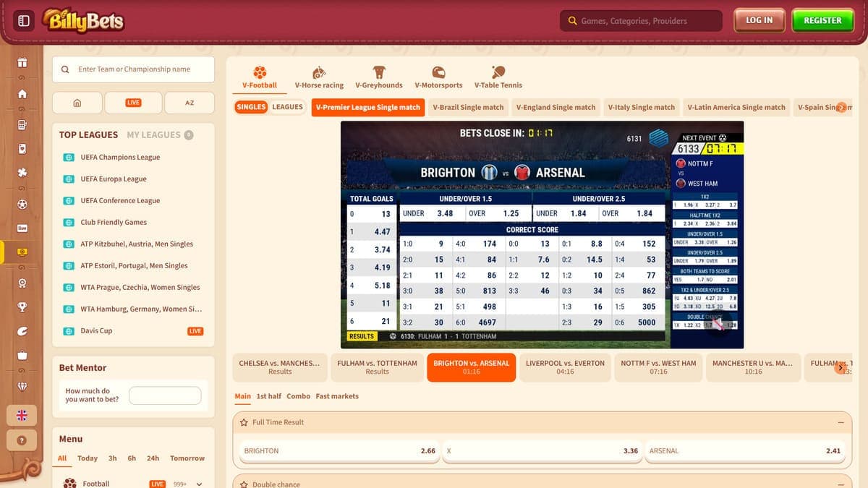Image resolution: width=868 pixels, height=488 pixels.
Task: Open the help question mark icon
Action: click(x=22, y=440)
